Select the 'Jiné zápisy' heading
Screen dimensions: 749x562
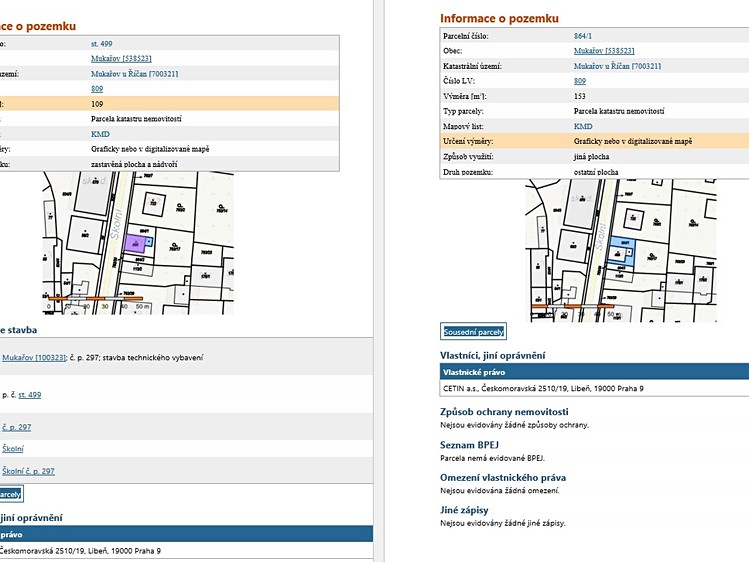(x=464, y=510)
